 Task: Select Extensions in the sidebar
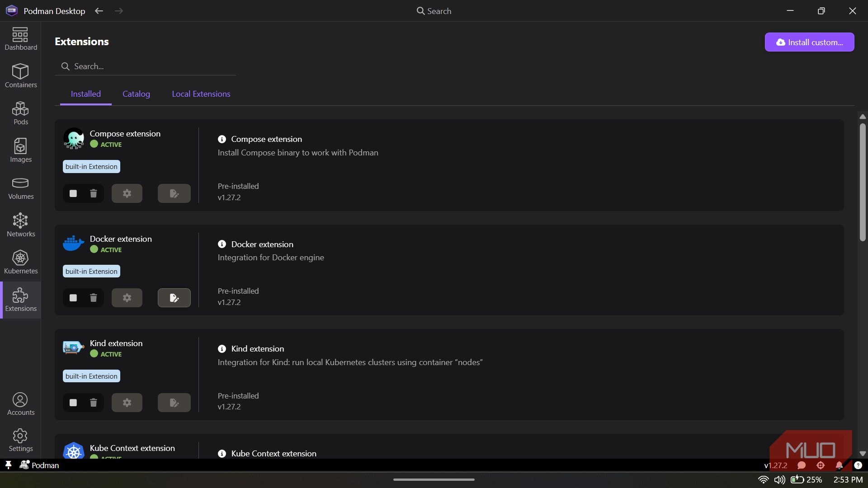[20, 300]
